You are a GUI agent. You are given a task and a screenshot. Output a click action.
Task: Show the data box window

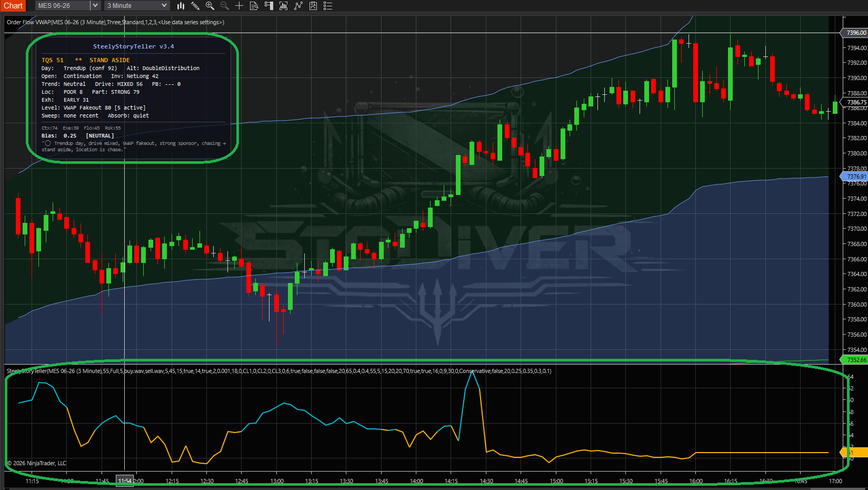(x=254, y=6)
